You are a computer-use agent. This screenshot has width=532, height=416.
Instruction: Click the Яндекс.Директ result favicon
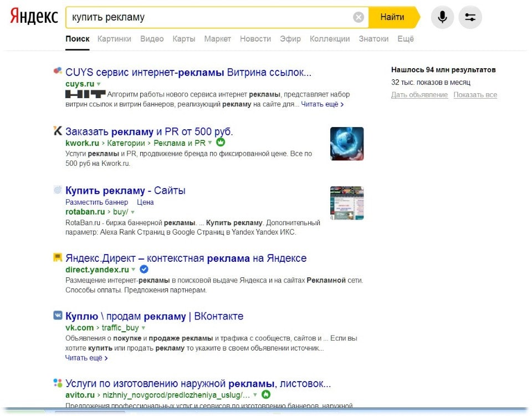pos(58,257)
